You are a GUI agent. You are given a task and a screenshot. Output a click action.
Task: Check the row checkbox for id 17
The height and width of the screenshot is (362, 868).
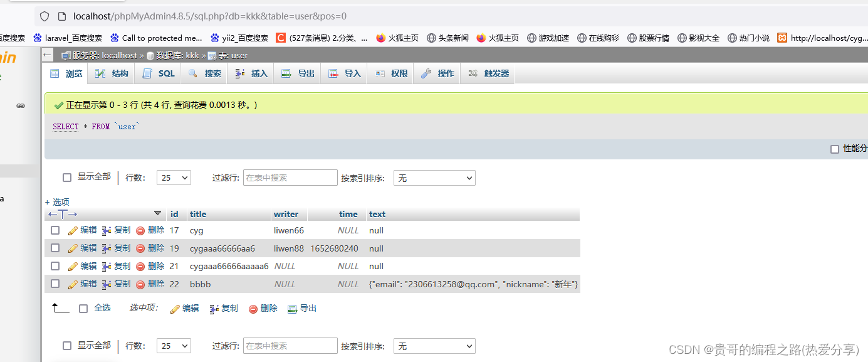(x=55, y=230)
